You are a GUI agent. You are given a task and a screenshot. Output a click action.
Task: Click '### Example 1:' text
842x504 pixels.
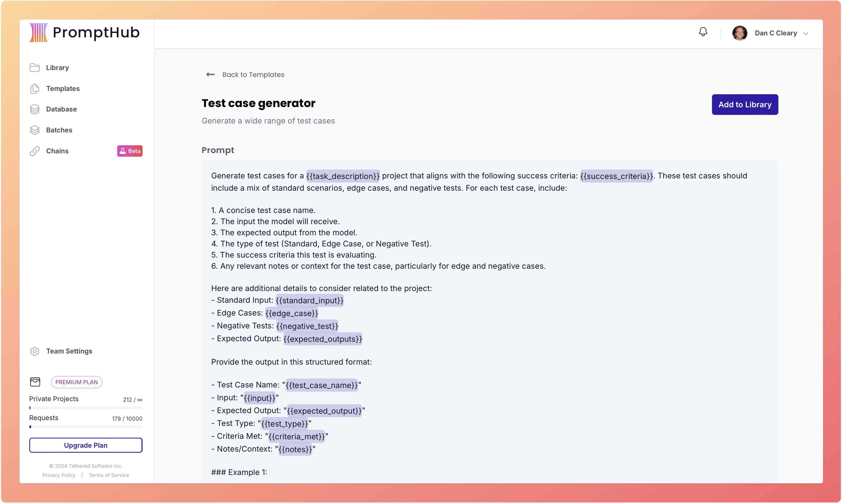pyautogui.click(x=239, y=472)
